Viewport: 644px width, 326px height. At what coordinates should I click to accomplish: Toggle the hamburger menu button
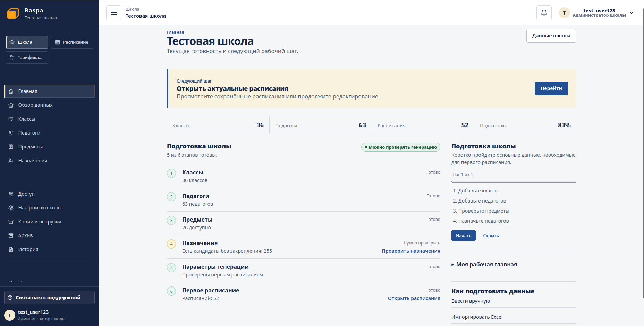point(114,13)
